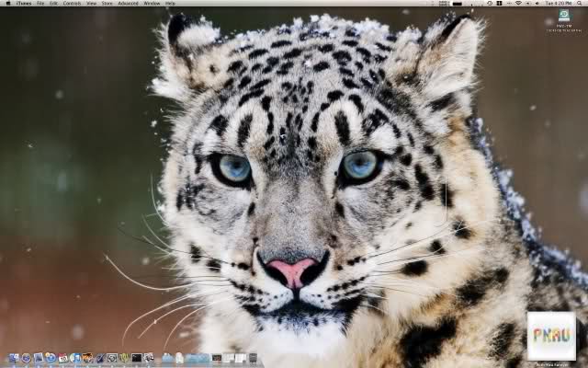Open the volume menu bar icon
The image size is (588, 368).
(x=537, y=3)
